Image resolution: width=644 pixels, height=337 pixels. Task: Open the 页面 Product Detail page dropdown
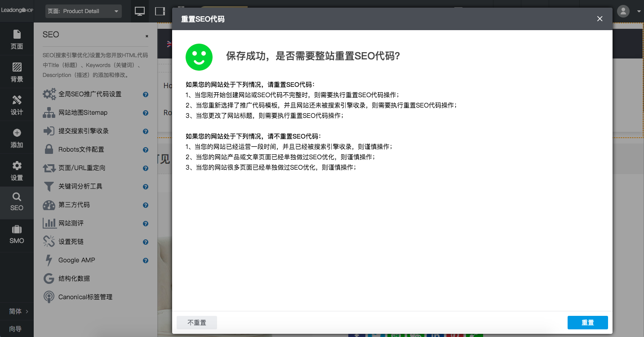(83, 11)
